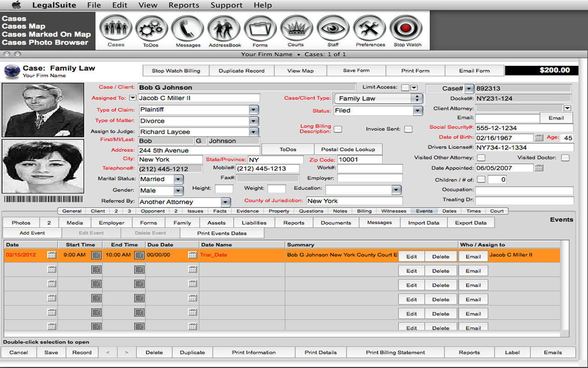This screenshot has height=368, width=588.
Task: Click the client barcode image
Action: 43,199
